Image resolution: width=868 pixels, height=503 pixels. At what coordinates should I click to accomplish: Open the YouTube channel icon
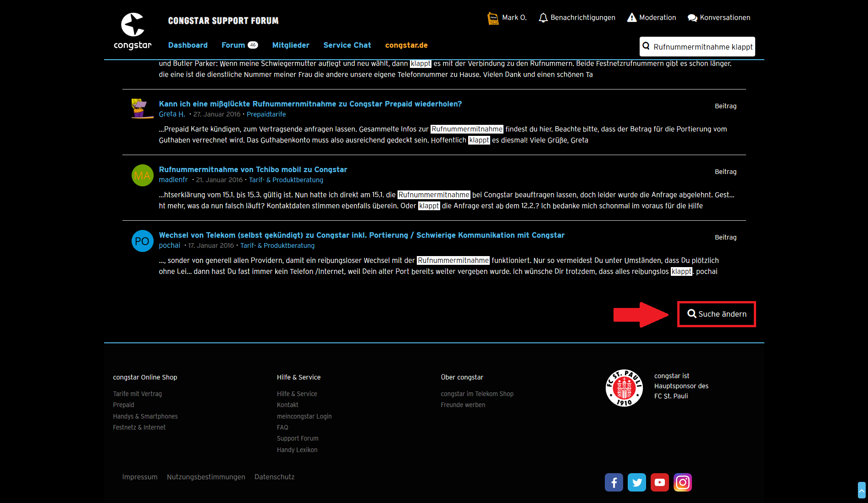point(660,482)
